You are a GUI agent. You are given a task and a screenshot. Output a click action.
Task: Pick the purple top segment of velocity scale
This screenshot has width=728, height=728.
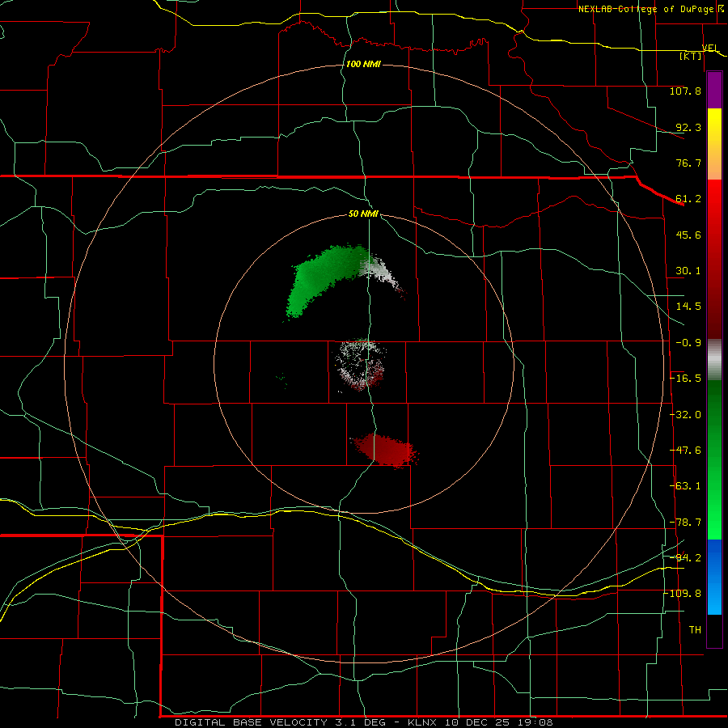coord(714,91)
